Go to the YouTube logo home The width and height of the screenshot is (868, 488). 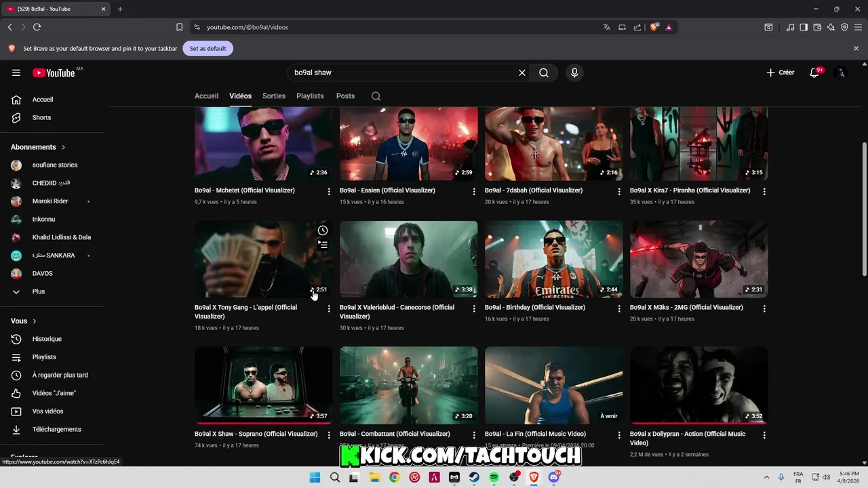pyautogui.click(x=54, y=73)
